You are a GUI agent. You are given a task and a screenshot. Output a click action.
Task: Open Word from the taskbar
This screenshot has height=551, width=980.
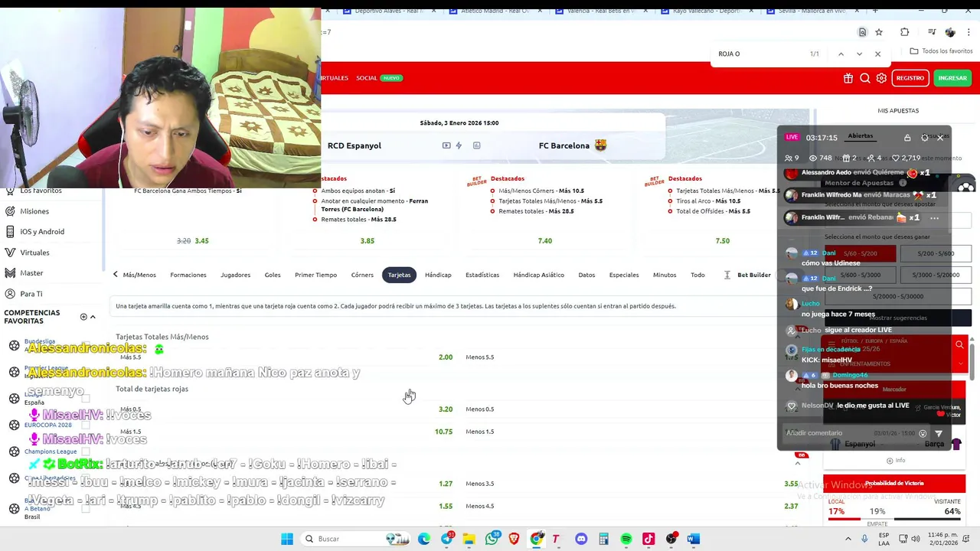coord(694,539)
